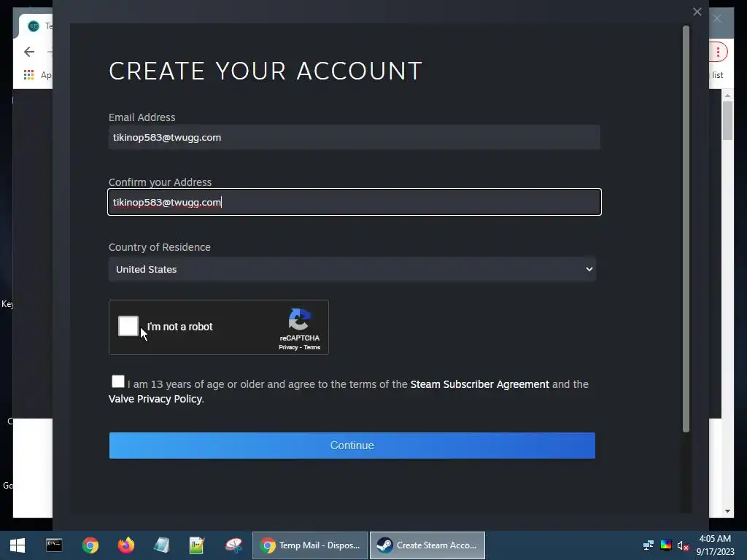Click the Chrome back arrow behind the dialog
The width and height of the screenshot is (747, 560).
coord(29,52)
